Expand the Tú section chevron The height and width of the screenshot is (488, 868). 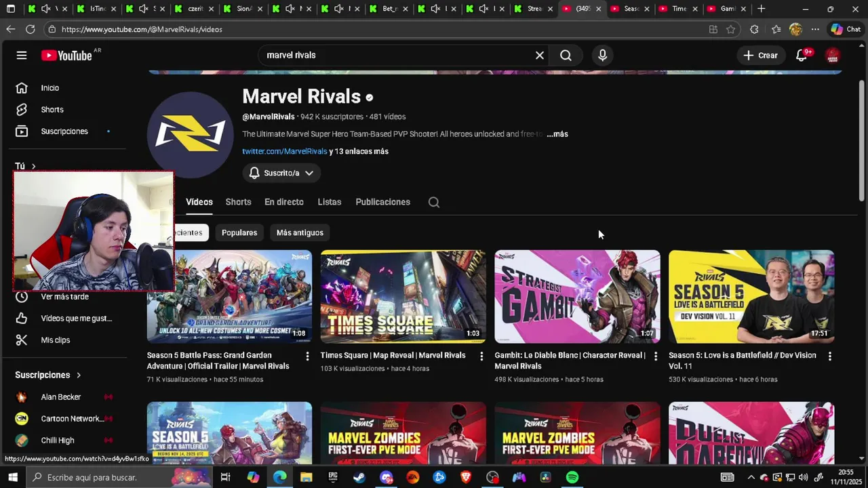coord(33,167)
